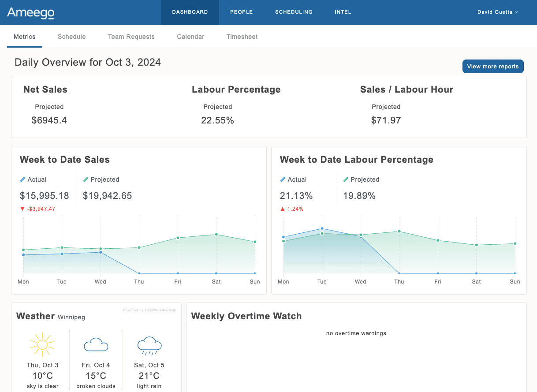
Task: Click the Saturday projected point on Sales chart
Action: [x=216, y=235]
